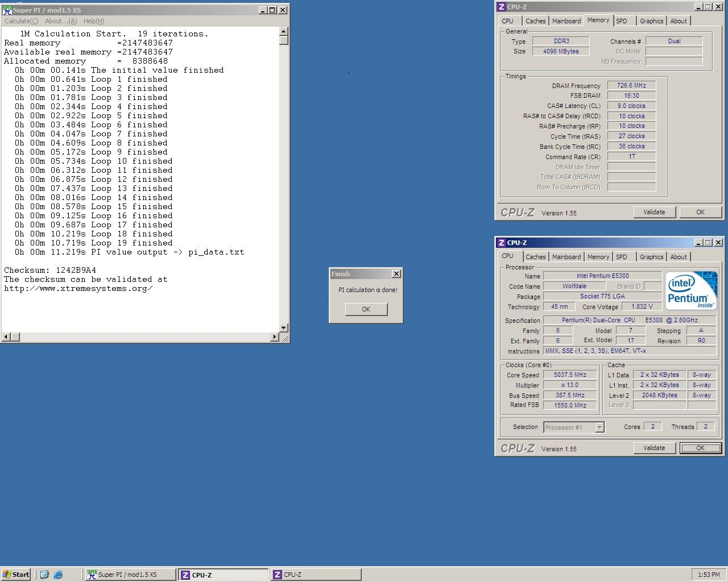
Task: Click the Core Voltage 1.832 V value
Action: point(642,306)
